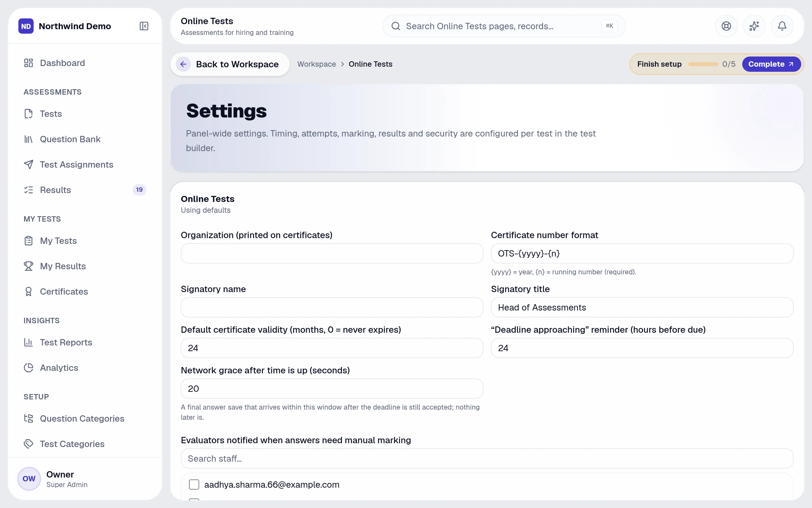Click the Finish setup progress bar
The width and height of the screenshot is (812, 508).
point(703,64)
